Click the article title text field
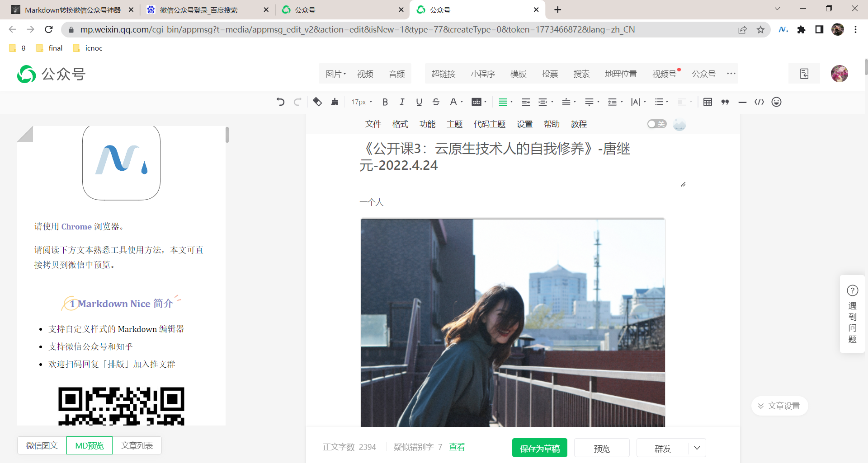 [522, 157]
